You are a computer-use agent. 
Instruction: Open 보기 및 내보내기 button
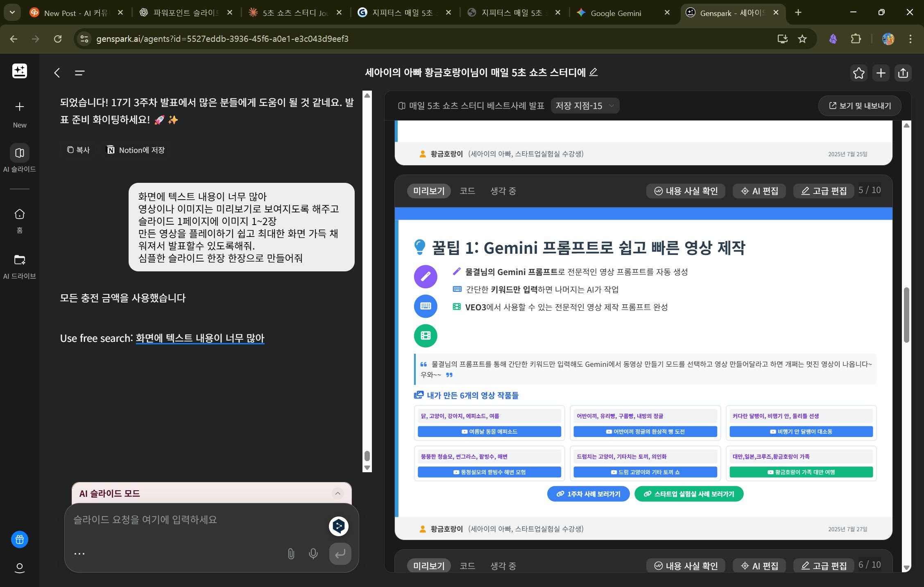click(x=860, y=106)
